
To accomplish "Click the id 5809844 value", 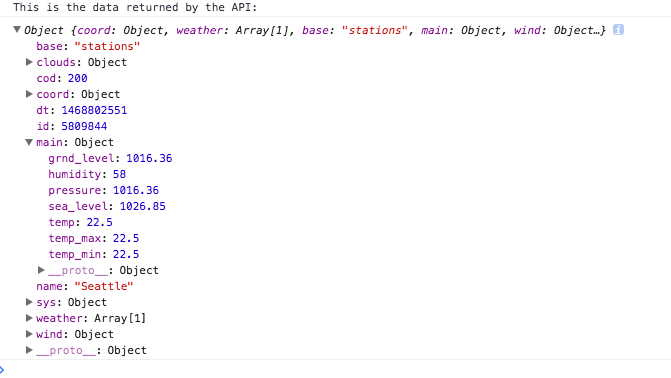I will click(x=84, y=126).
